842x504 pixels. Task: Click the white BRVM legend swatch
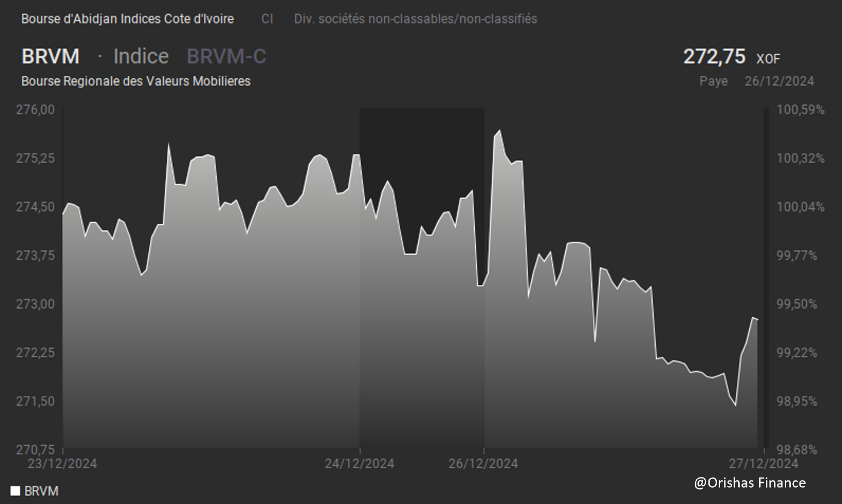(15, 491)
